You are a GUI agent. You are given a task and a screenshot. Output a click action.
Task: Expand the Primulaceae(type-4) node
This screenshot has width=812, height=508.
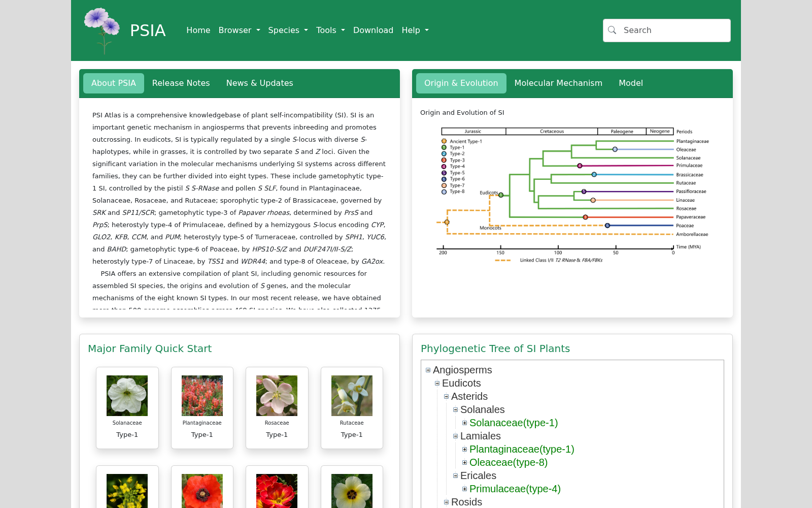pyautogui.click(x=464, y=489)
